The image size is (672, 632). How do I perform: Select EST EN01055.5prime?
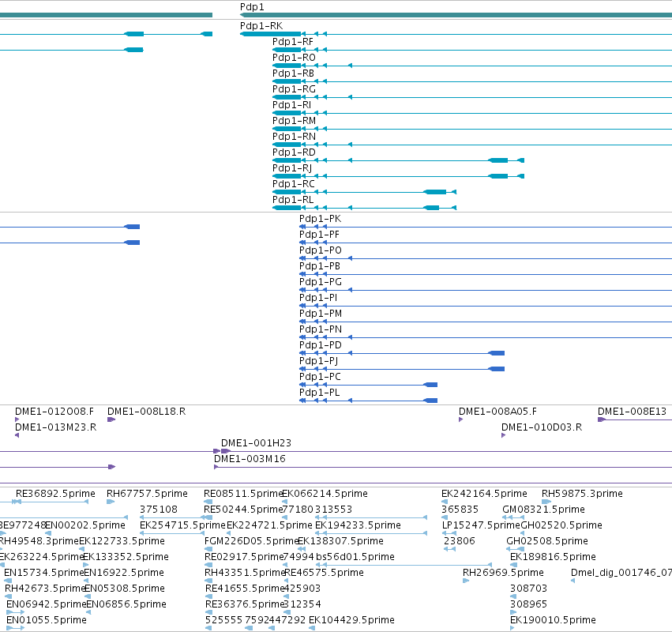[47, 620]
